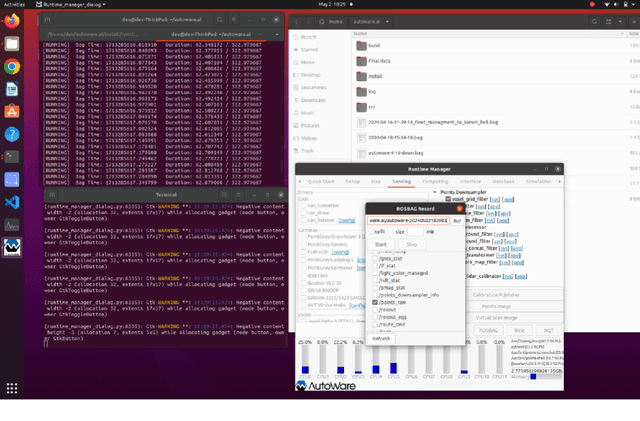
Task: Enable the split checkbox
Action: tap(372, 231)
